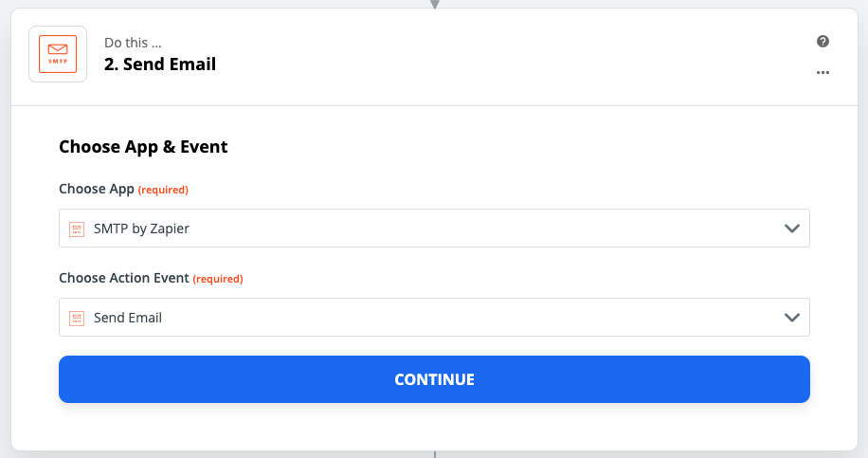Image resolution: width=868 pixels, height=458 pixels.
Task: Open the three-dot step options menu
Action: point(823,72)
